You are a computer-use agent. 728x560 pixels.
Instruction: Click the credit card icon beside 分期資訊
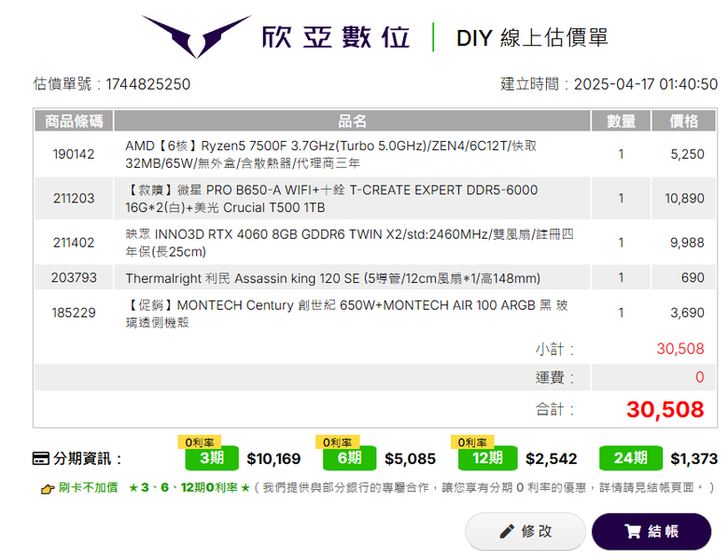[x=40, y=458]
